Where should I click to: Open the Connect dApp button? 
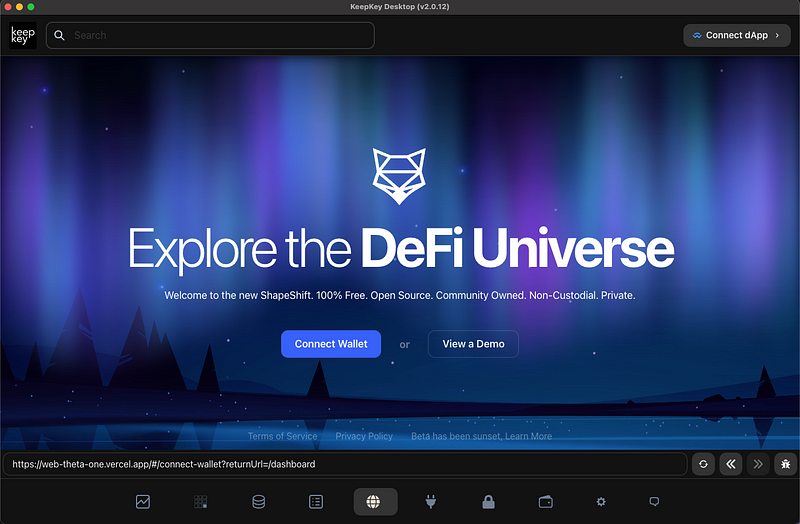pyautogui.click(x=736, y=35)
